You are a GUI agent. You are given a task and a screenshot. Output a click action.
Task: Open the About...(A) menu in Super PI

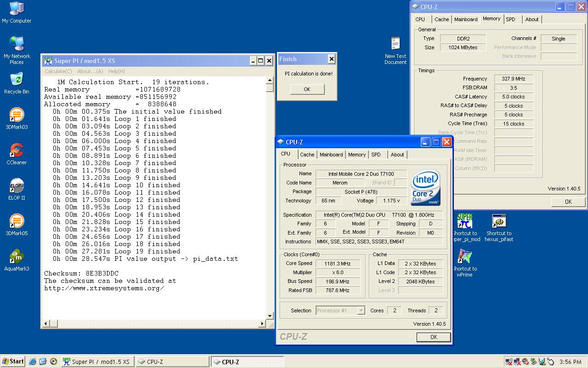[90, 71]
